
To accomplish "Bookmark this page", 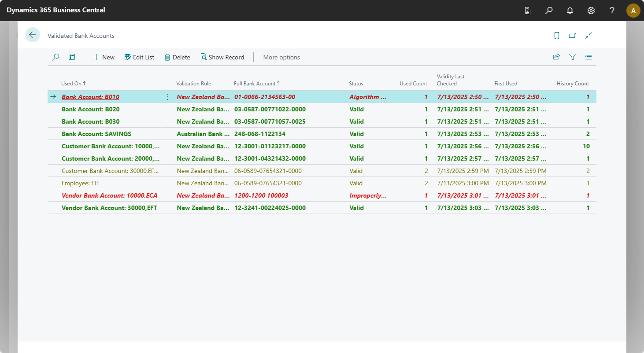I will (x=557, y=36).
